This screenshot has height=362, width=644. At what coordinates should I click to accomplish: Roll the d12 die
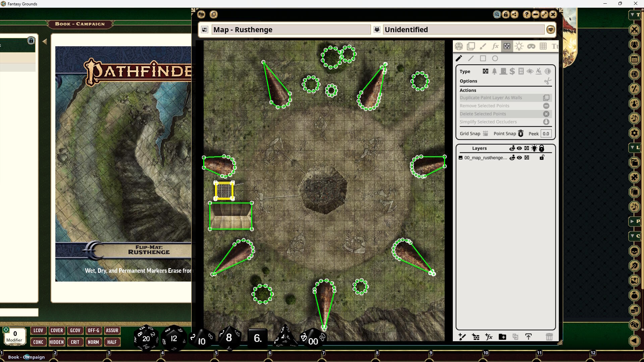coord(173,338)
